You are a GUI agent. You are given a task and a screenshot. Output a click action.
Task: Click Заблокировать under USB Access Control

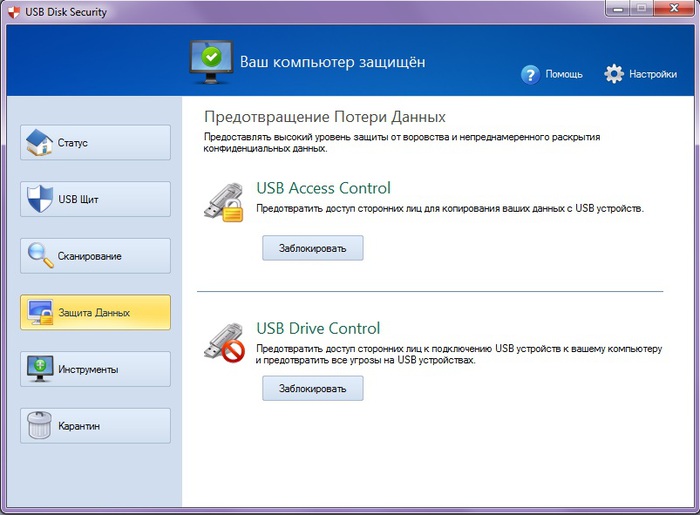(x=312, y=248)
